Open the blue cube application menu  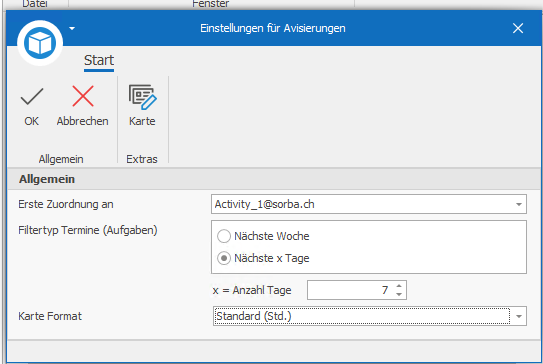(x=40, y=43)
